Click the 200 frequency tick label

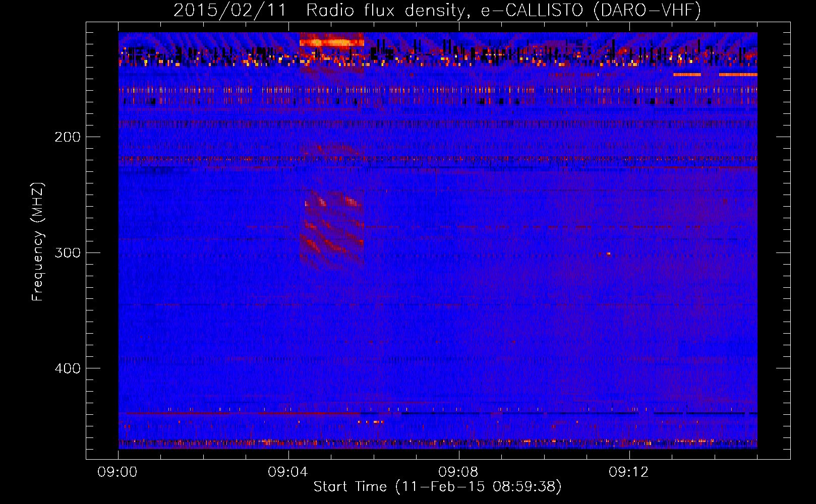click(x=68, y=137)
